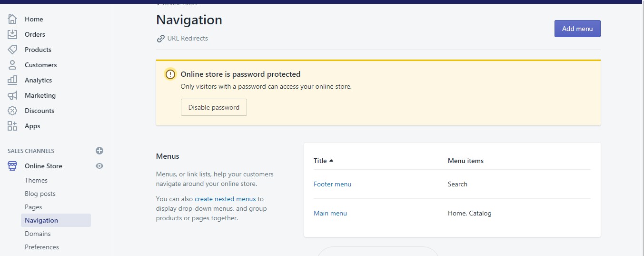Open the Footer menu link
Screen dimensions: 644x256
point(332,184)
